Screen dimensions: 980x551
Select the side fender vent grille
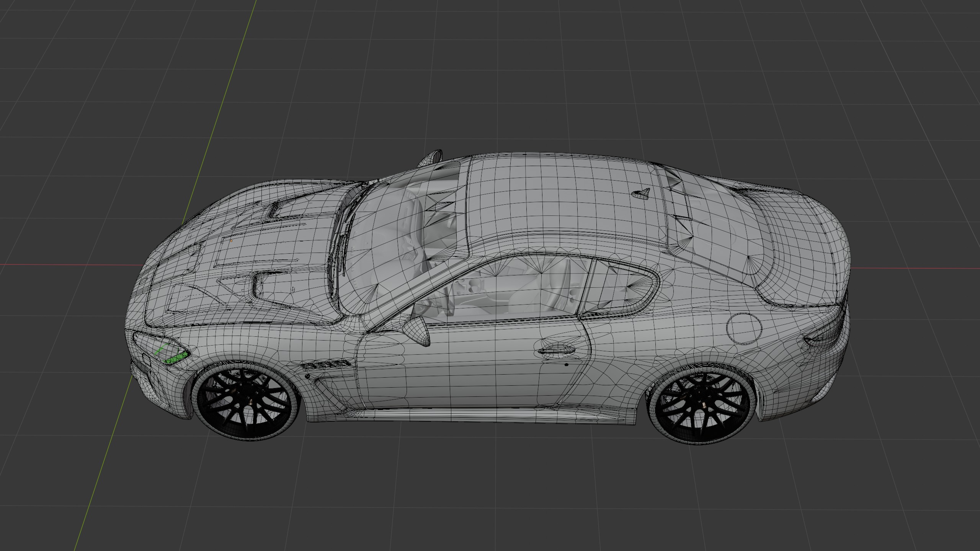pyautogui.click(x=325, y=365)
